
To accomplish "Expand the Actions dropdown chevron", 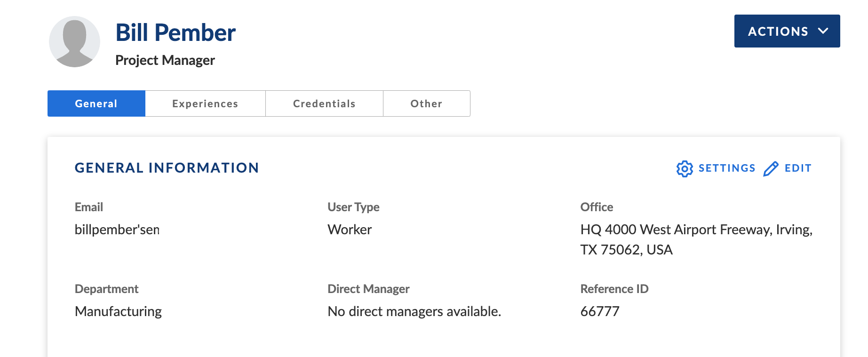I will pos(823,31).
